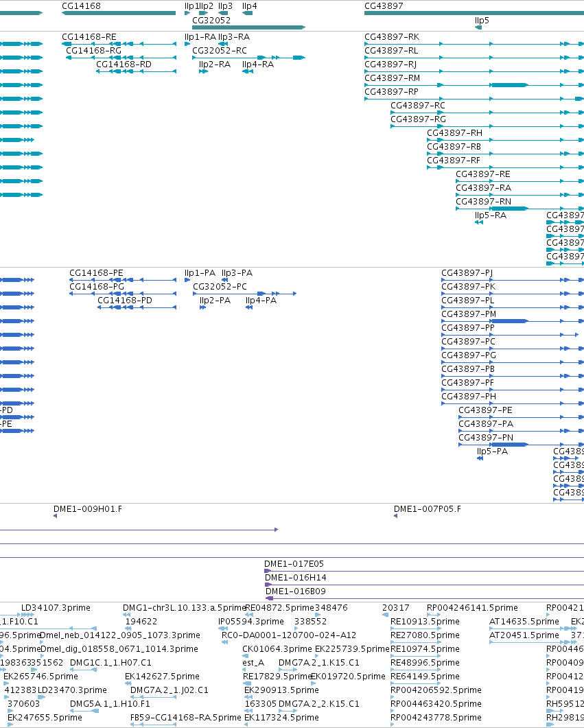Image resolution: width=584 pixels, height=728 pixels.
Task: Select transcript CG43897-RM
Action: pyautogui.click(x=393, y=78)
